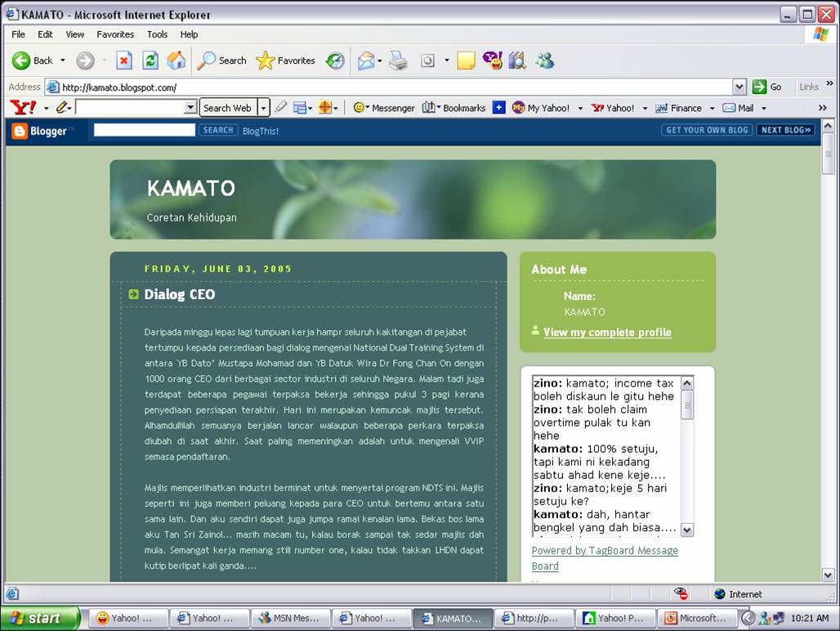Click the Yahoo Messenger smiley toolbar icon
The width and height of the screenshot is (840, 631).
click(493, 60)
